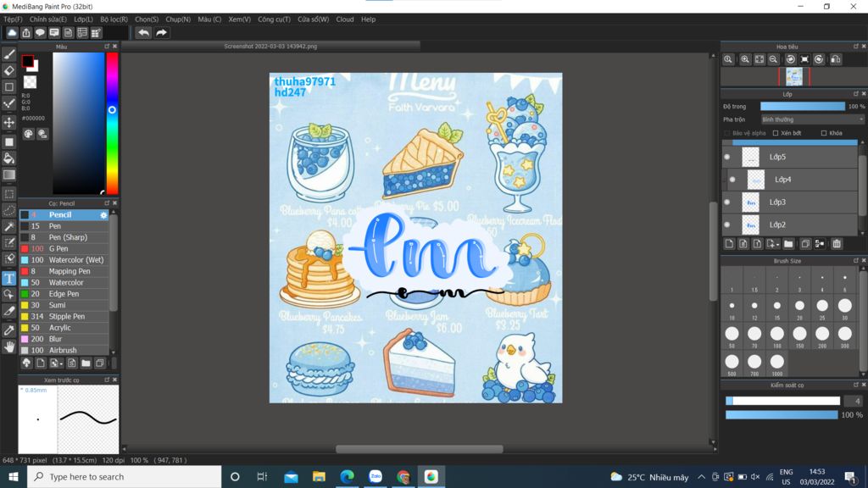Select the Lasso selection tool
This screenshot has height=488, width=868.
(x=8, y=210)
